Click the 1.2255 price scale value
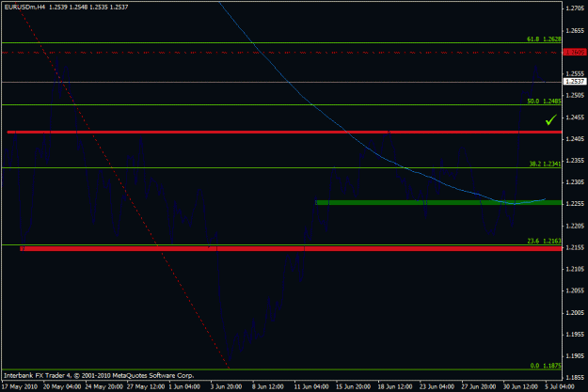 pyautogui.click(x=575, y=204)
